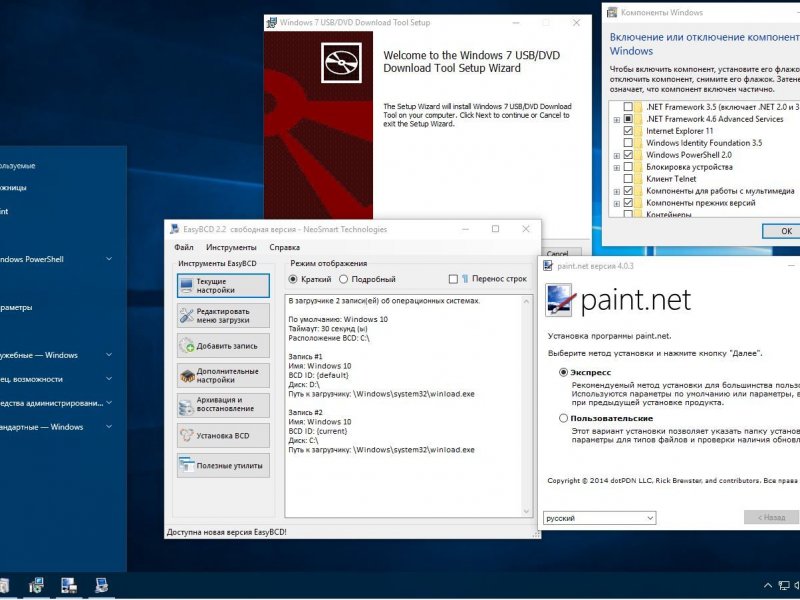Click the EasyBCD title bar icon
Viewport: 800px width, 600px height.
[x=174, y=229]
